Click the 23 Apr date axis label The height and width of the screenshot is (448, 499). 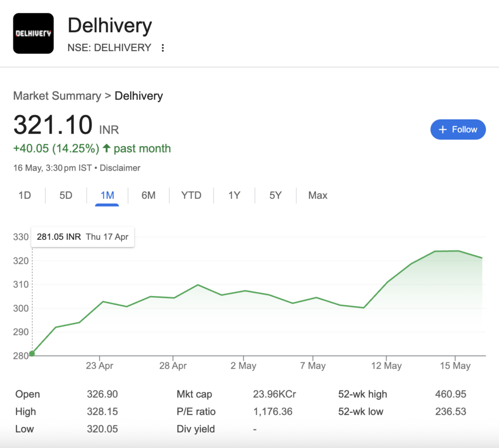pyautogui.click(x=99, y=366)
